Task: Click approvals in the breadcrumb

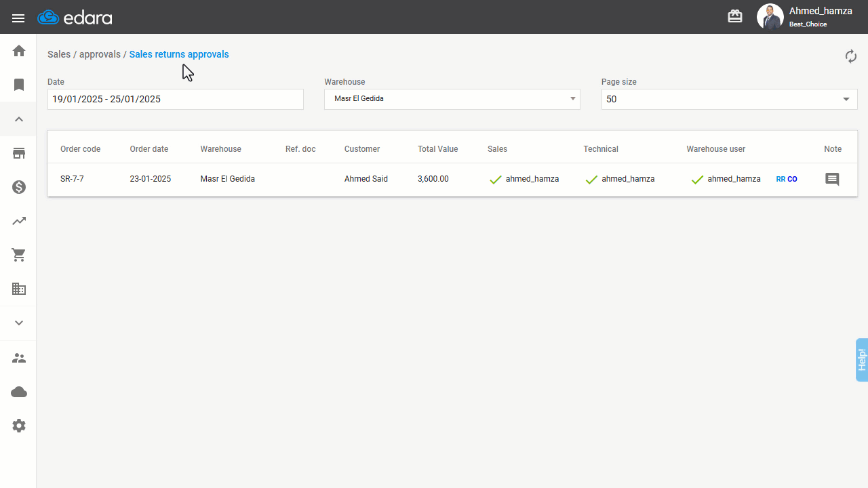Action: pyautogui.click(x=100, y=54)
